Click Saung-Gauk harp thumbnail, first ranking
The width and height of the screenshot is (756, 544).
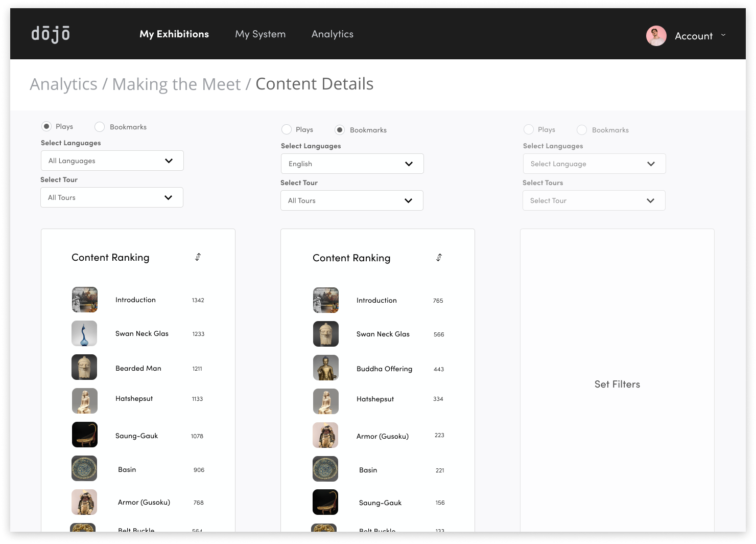(84, 435)
